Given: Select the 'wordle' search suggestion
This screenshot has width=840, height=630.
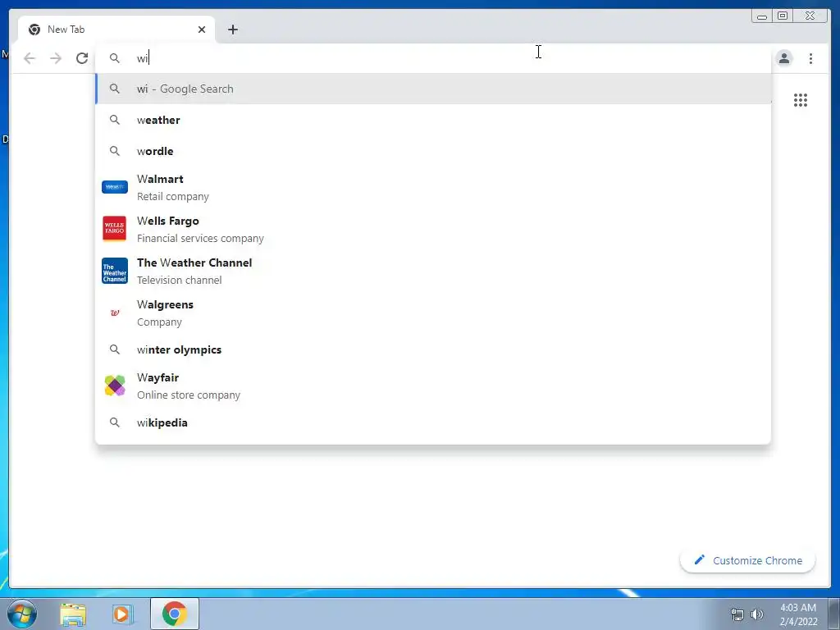Looking at the screenshot, I should (433, 151).
